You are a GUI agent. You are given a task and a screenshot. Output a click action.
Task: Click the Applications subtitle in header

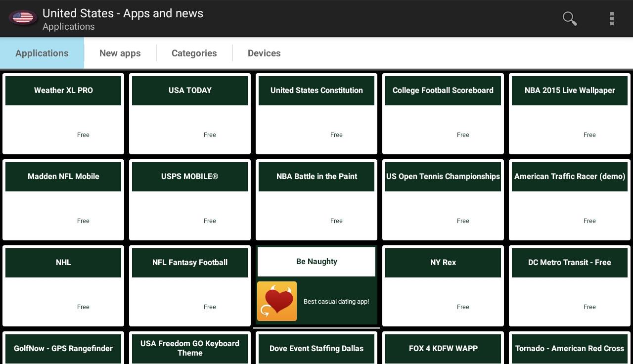point(69,27)
